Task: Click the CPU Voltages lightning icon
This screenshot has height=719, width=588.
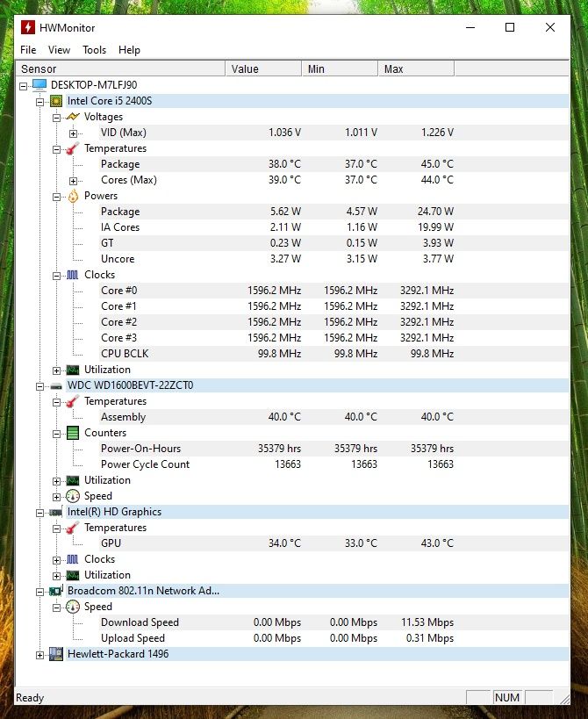Action: (x=73, y=117)
